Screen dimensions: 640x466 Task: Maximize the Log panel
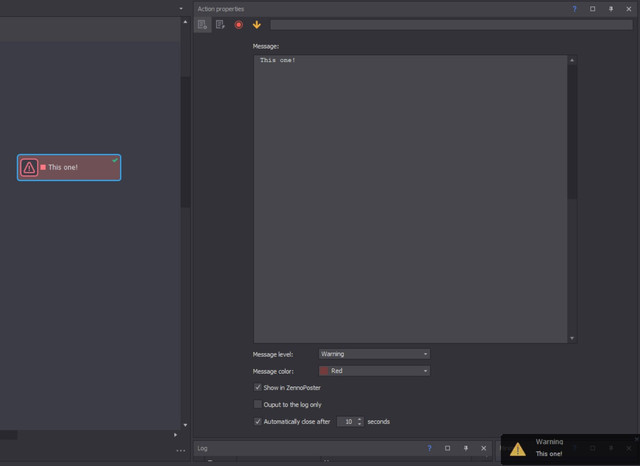[x=447, y=448]
